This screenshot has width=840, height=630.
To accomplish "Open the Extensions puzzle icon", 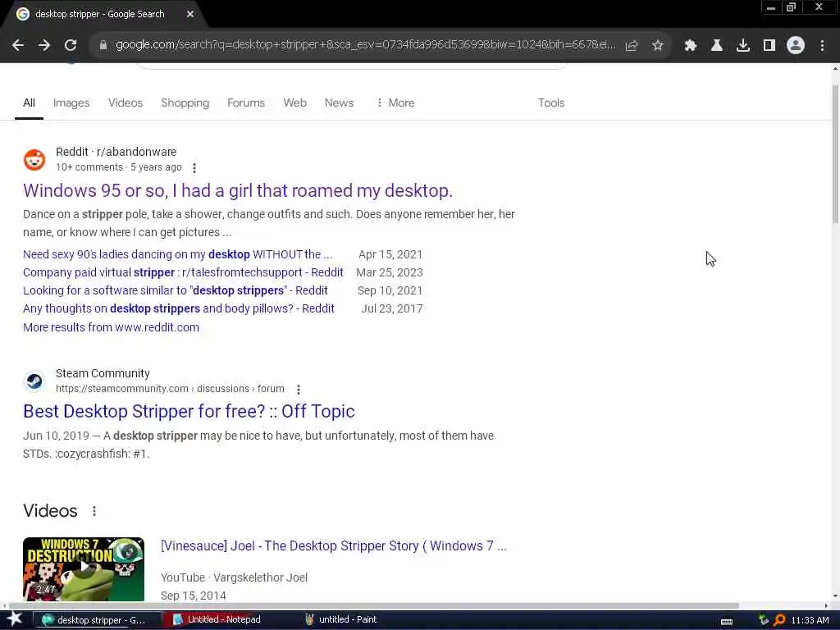I will pyautogui.click(x=691, y=46).
